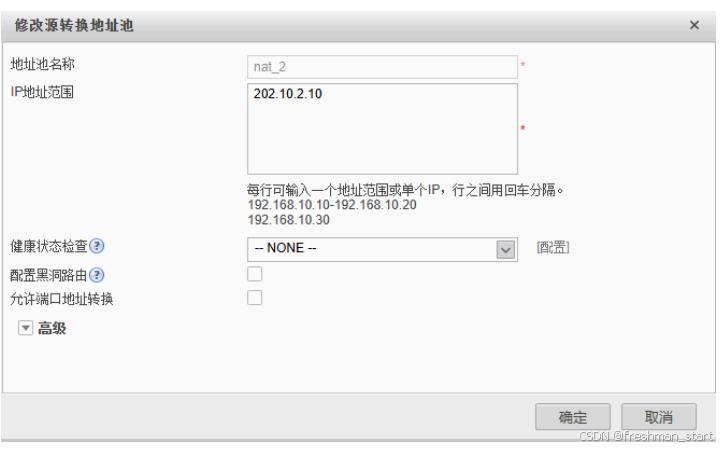Open the 健康状态检查 NONE dropdown
727x449 pixels.
coord(382,249)
